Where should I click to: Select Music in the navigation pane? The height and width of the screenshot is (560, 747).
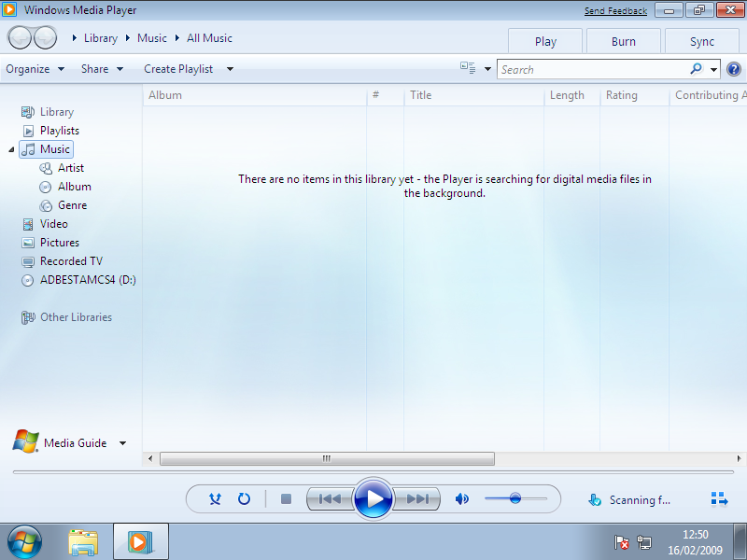tap(46, 149)
